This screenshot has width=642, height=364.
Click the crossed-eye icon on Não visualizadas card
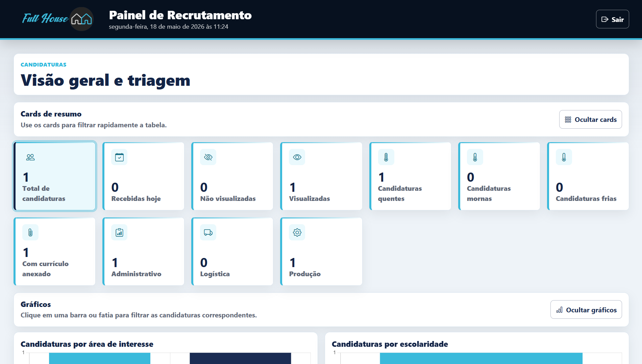(208, 157)
